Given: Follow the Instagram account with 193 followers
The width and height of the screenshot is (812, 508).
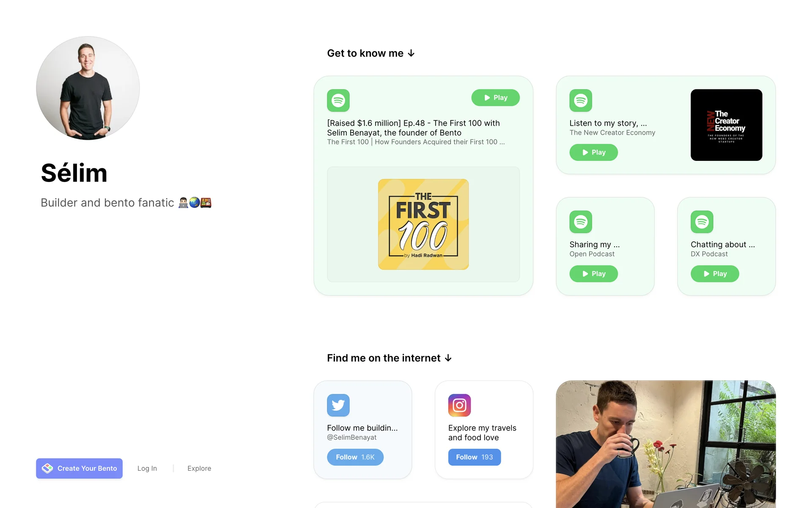Looking at the screenshot, I should click(x=474, y=457).
